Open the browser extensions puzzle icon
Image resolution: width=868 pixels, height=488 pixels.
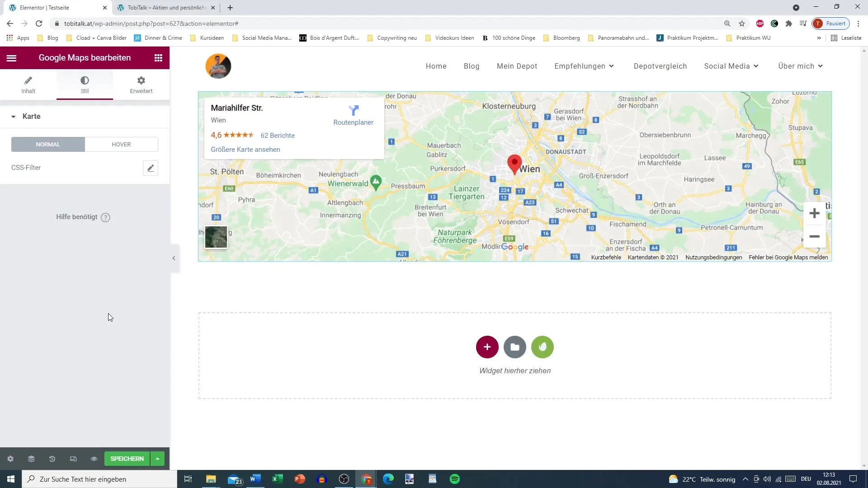coord(789,23)
